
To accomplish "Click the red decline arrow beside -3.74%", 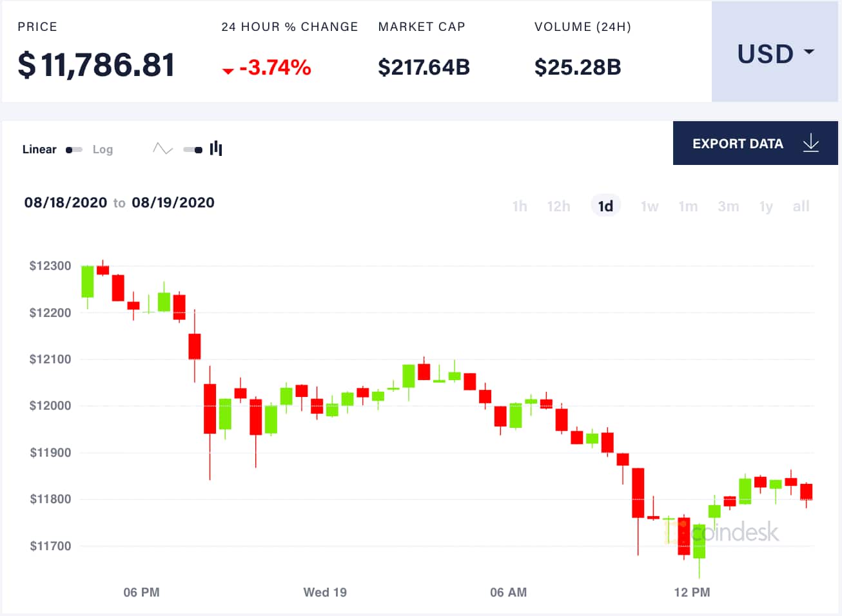I will [x=228, y=70].
